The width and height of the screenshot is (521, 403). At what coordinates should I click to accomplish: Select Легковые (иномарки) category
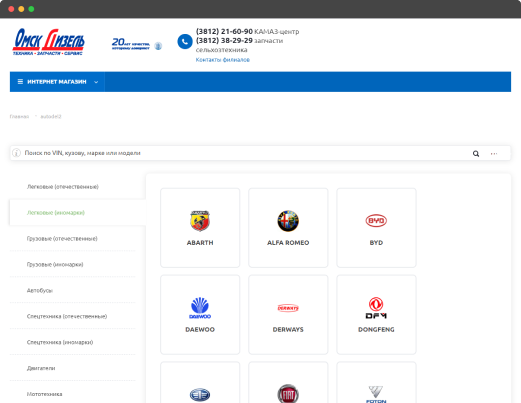[56, 213]
